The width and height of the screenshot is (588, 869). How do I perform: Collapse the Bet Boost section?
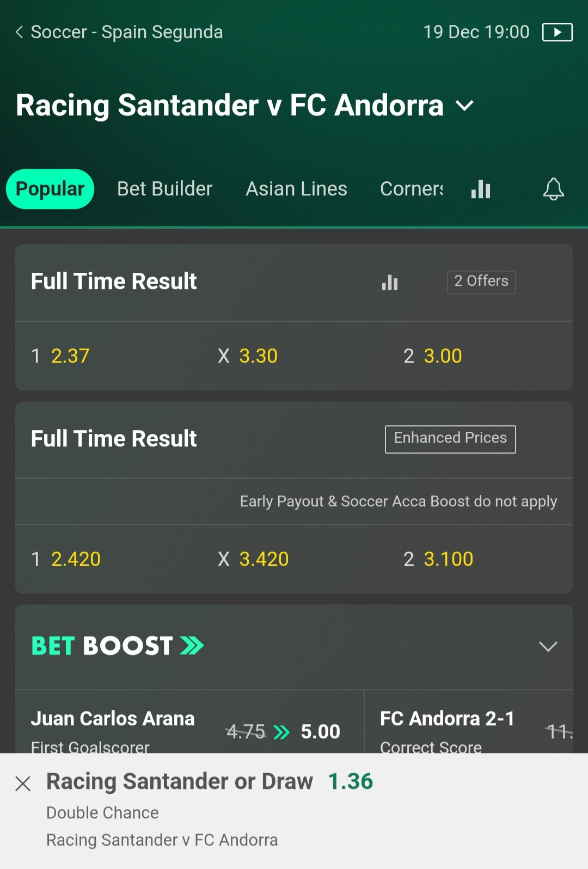tap(548, 646)
